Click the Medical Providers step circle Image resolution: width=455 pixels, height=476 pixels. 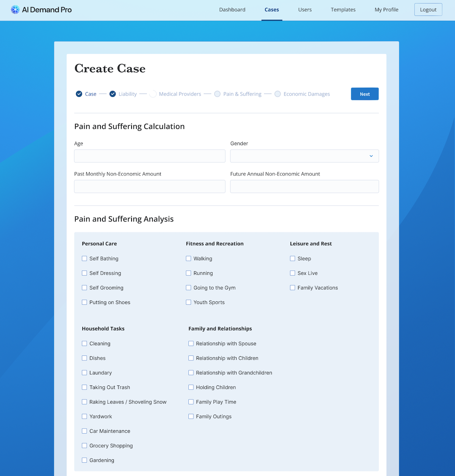coord(153,94)
